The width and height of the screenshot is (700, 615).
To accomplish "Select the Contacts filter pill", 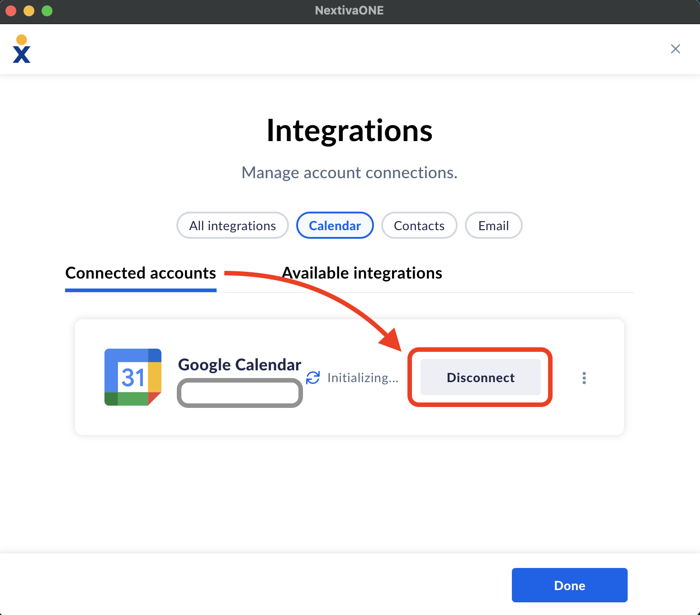I will click(x=419, y=225).
